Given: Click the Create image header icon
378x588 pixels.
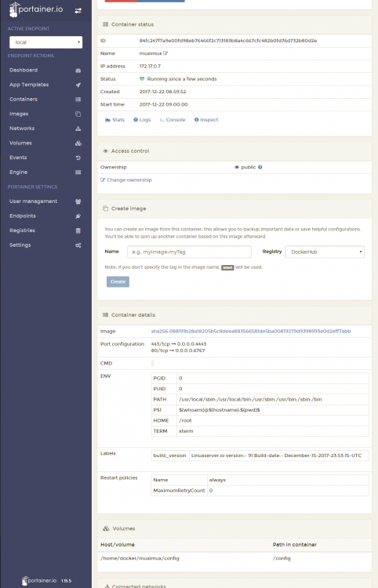Looking at the screenshot, I should pos(105,209).
